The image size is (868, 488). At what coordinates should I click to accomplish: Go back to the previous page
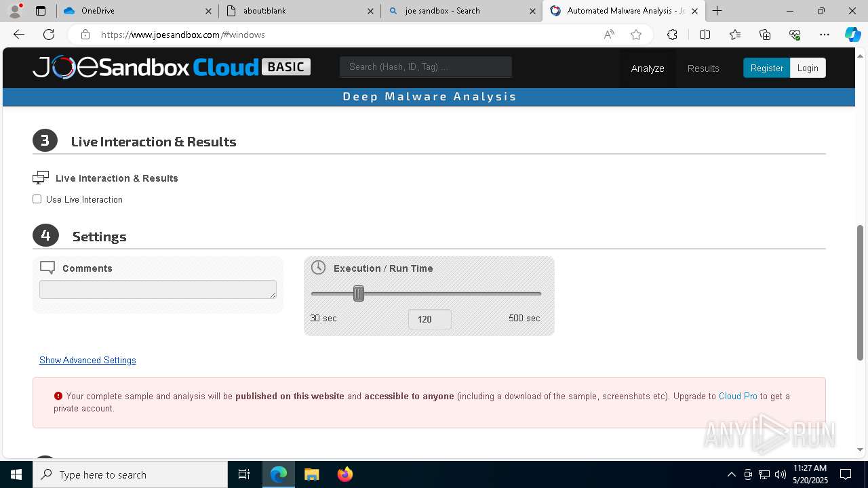tap(19, 35)
